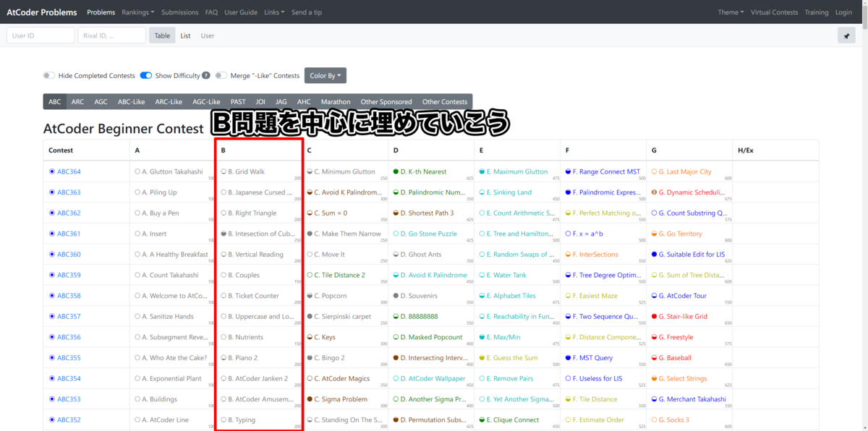Click the AtCoder Problems brand logo
Image resolution: width=868 pixels, height=431 pixels.
point(42,12)
